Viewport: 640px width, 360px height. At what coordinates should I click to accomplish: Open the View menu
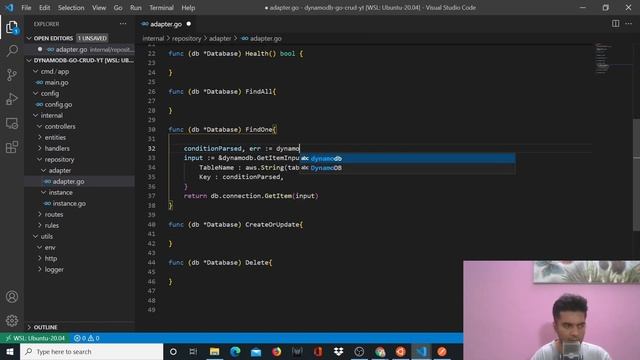tap(99, 8)
